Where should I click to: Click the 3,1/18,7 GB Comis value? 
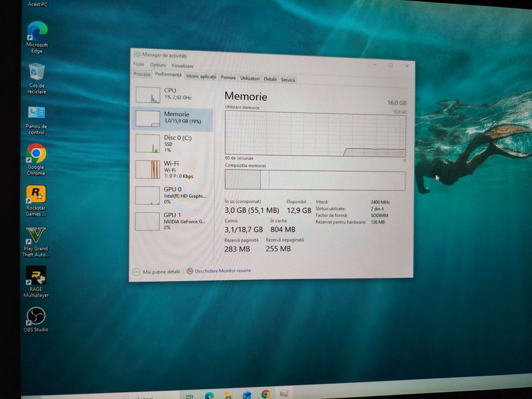243,230
